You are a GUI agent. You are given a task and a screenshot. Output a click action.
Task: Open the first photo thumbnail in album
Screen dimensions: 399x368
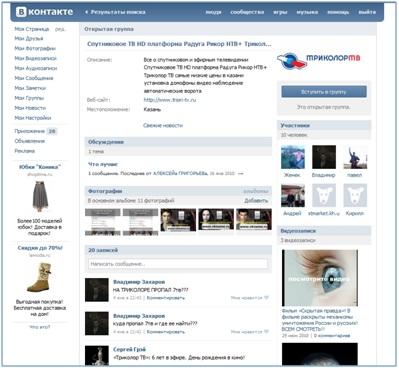pos(103,222)
